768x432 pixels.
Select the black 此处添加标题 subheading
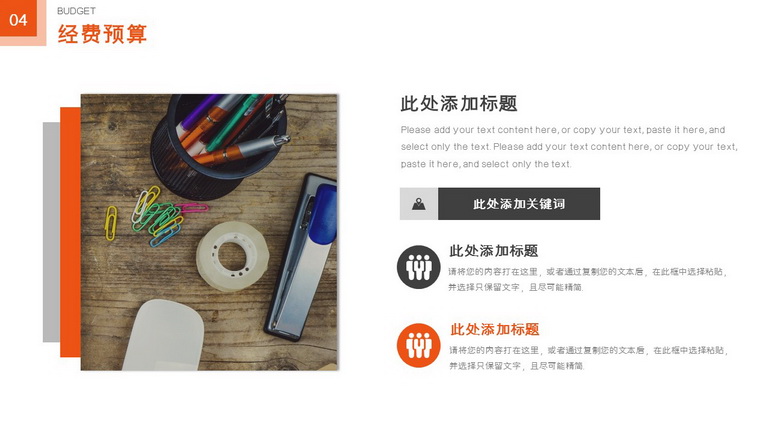pos(494,251)
